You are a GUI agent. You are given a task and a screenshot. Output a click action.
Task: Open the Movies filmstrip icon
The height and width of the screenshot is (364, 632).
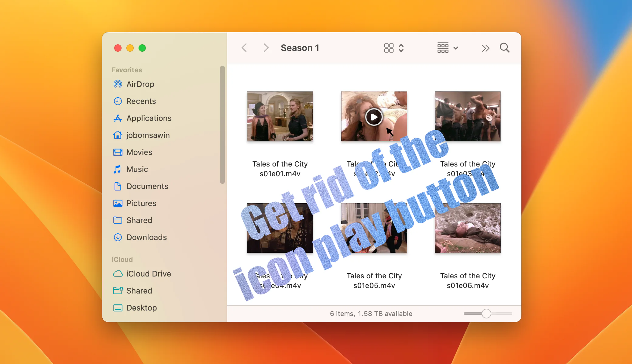point(118,152)
